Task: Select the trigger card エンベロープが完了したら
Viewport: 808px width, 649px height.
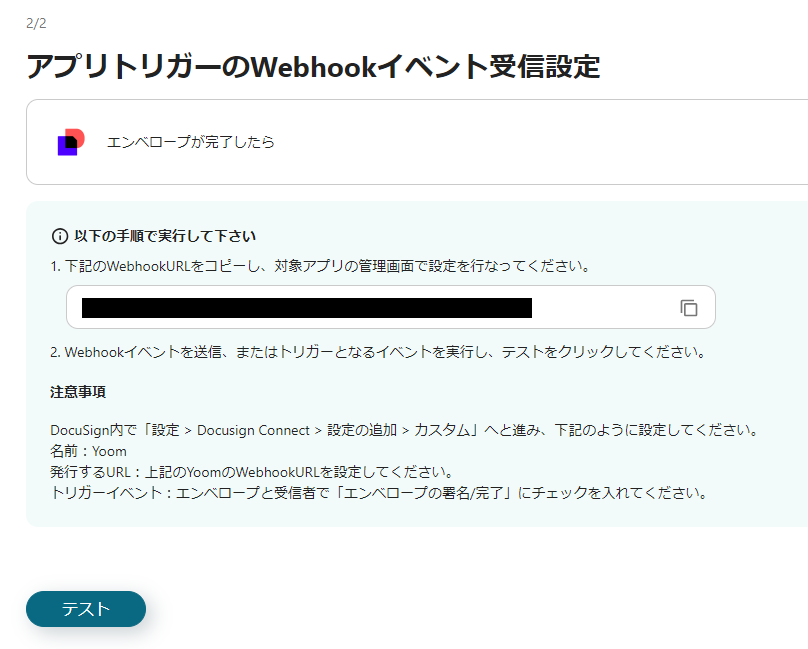Action: point(400,142)
